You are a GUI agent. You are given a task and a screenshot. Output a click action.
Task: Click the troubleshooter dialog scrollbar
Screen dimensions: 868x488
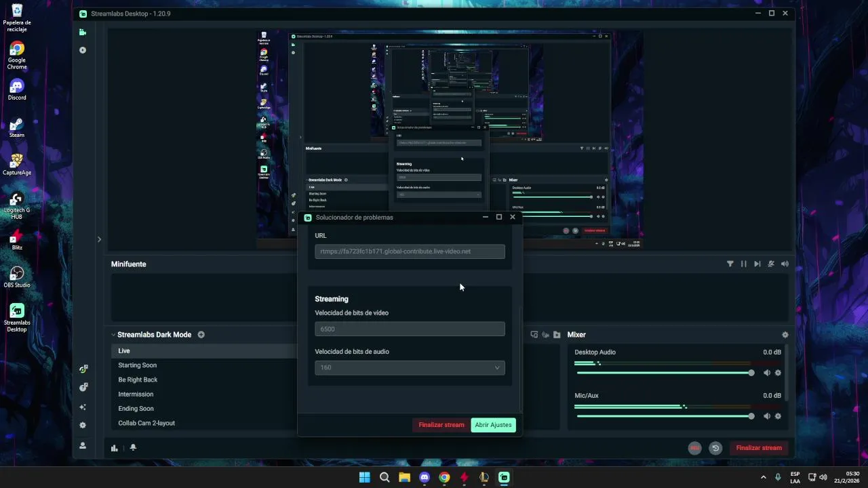[520, 359]
